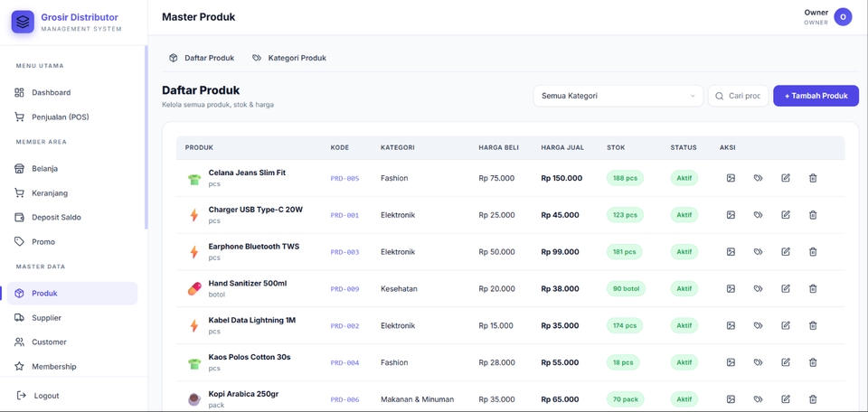Screen dimensions: 868x412
Task: Click the image icon for Charger USB Type-C 20W
Action: (x=731, y=214)
